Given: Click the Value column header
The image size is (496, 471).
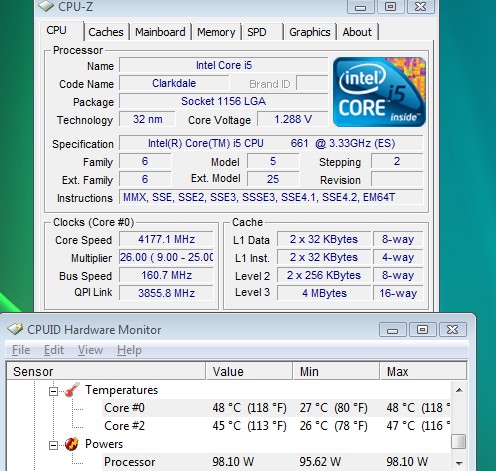Looking at the screenshot, I should click(249, 371).
